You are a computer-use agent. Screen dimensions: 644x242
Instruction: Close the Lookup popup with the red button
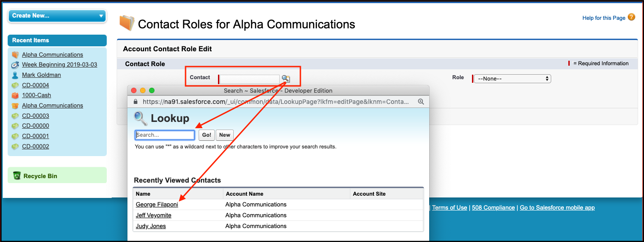134,90
